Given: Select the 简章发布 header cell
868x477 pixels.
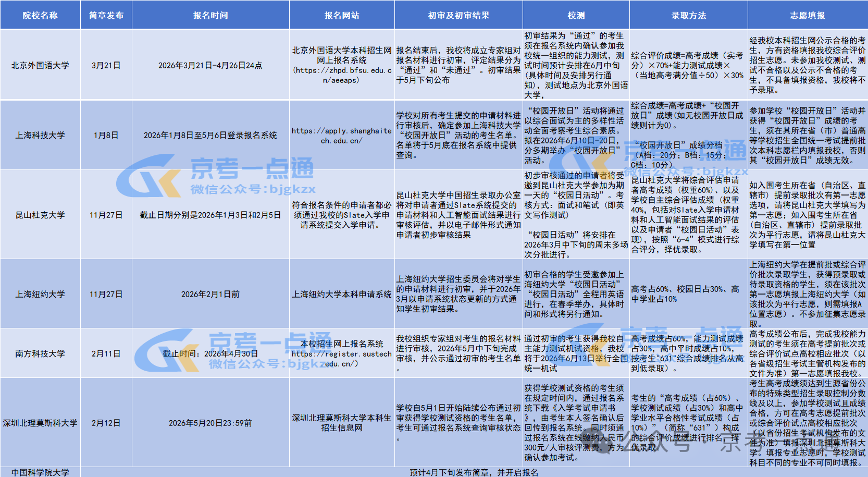Looking at the screenshot, I should click(106, 15).
